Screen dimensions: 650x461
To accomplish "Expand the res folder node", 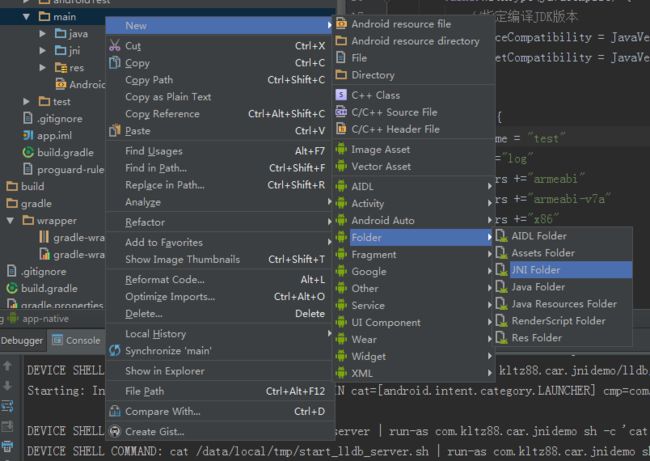I will [x=42, y=67].
